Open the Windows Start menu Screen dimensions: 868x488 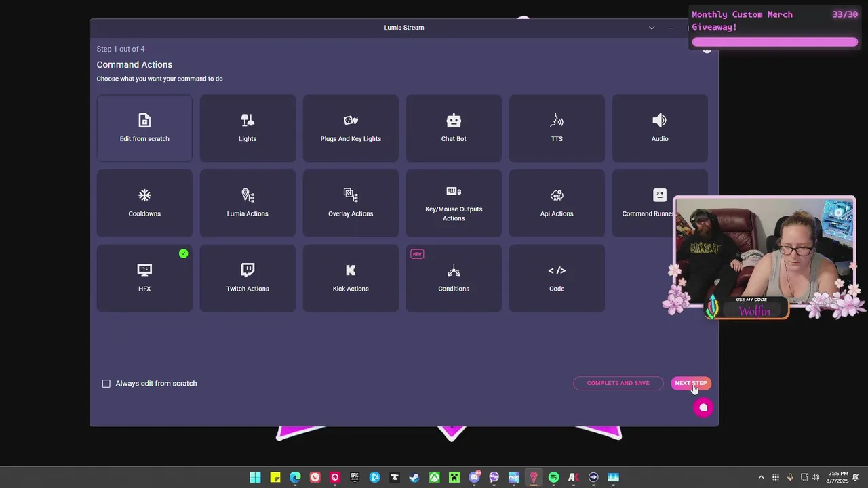click(256, 477)
